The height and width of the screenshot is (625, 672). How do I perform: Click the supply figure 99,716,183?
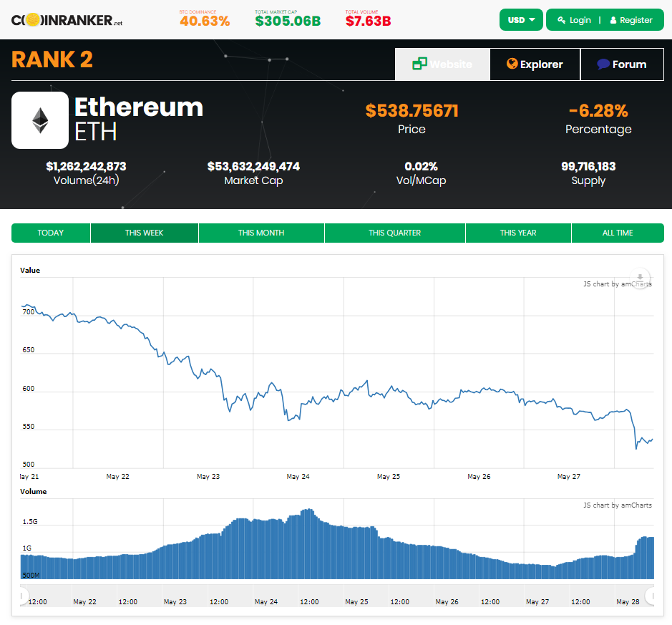point(588,166)
